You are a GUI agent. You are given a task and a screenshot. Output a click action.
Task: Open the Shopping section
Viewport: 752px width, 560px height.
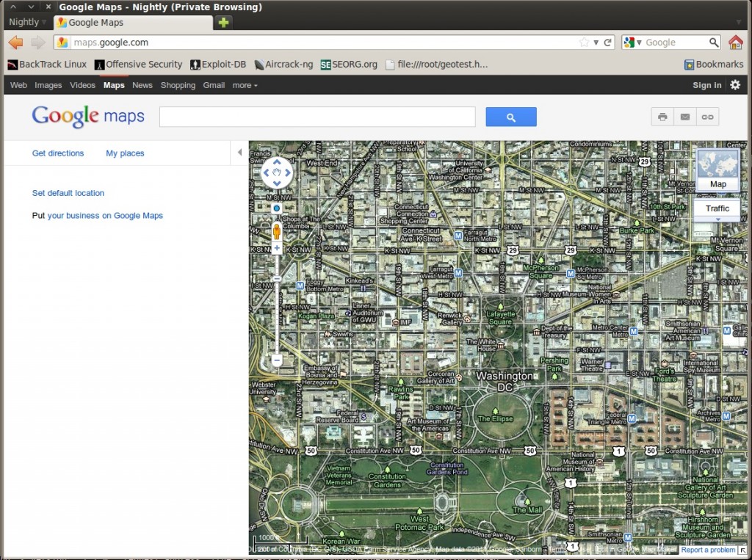[x=178, y=85]
